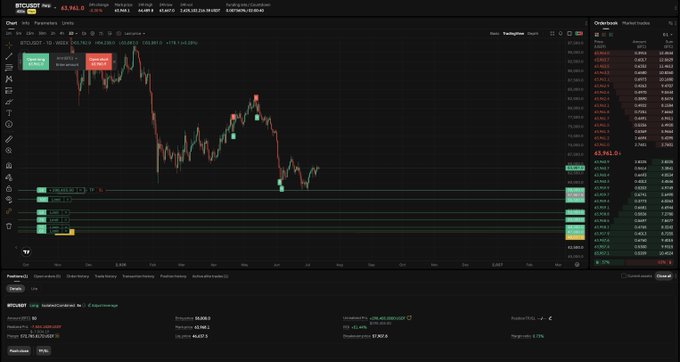Show both sides orderbook view icon
Viewport: 680px width, 362px height.
(597, 34)
